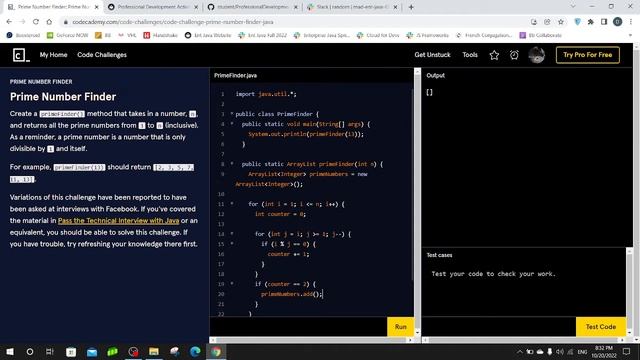Open the Handshake bookmark
The width and height of the screenshot is (640, 360).
pos(160,36)
